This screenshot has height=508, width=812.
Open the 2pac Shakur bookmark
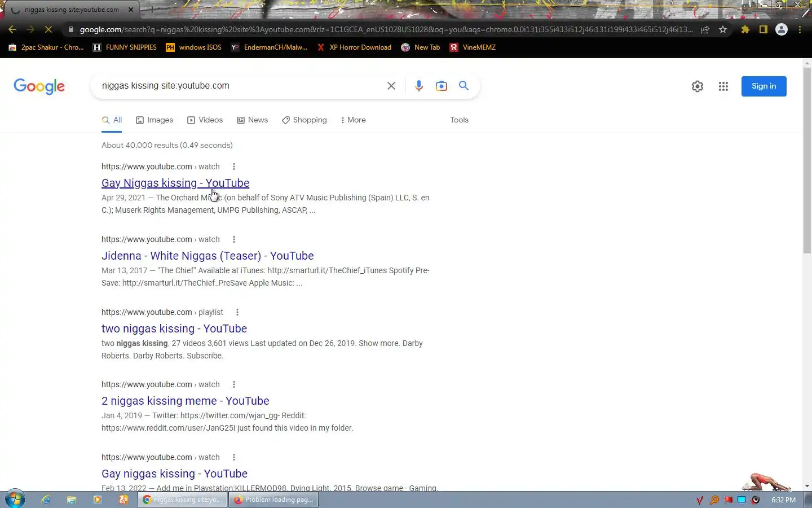pos(46,47)
